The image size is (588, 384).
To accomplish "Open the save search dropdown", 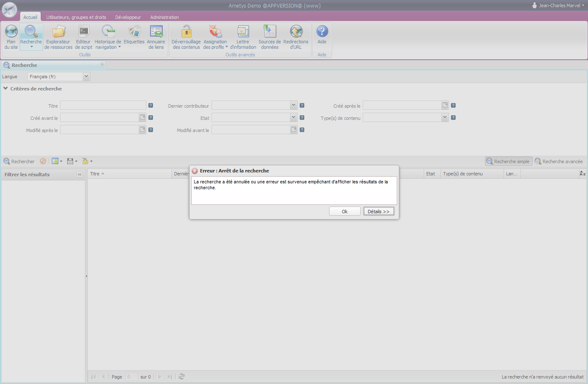I will coord(72,161).
